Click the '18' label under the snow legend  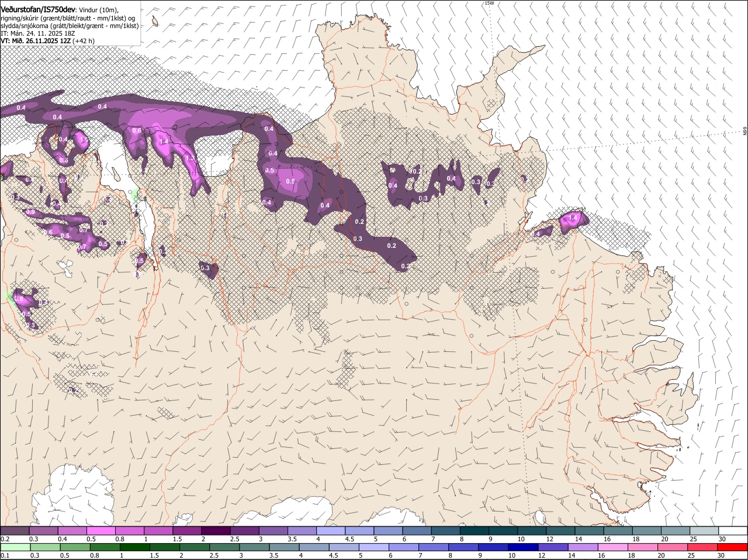pyautogui.click(x=636, y=538)
